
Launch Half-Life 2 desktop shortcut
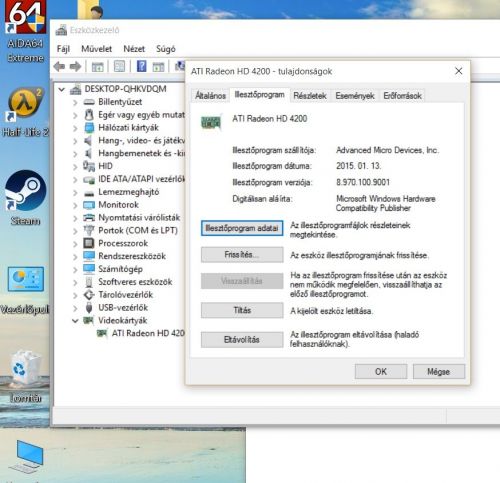tap(25, 112)
